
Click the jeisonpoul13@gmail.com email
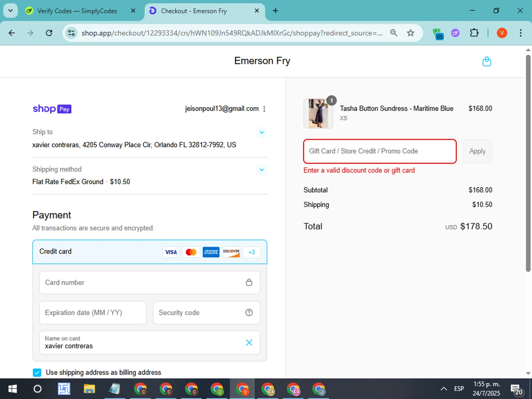click(222, 109)
